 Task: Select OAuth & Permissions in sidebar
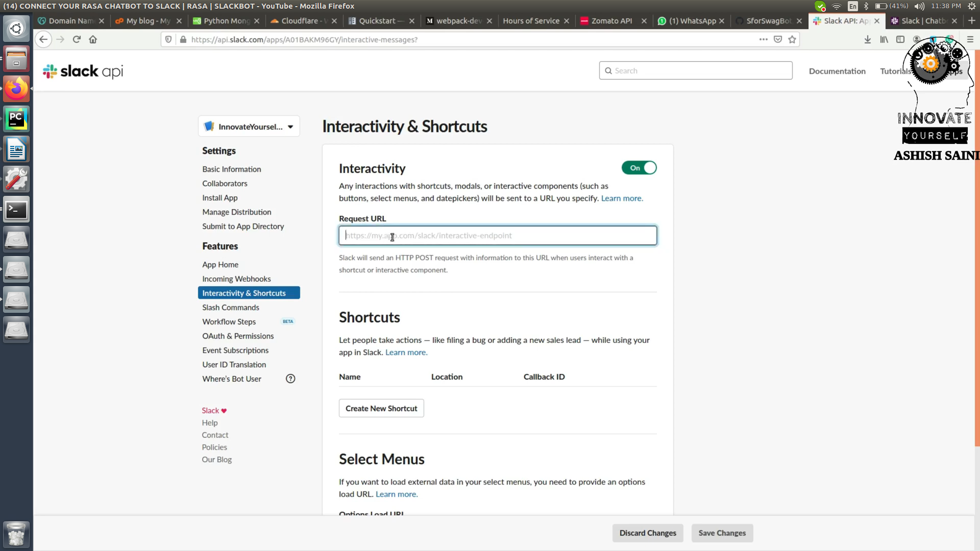[x=238, y=336]
